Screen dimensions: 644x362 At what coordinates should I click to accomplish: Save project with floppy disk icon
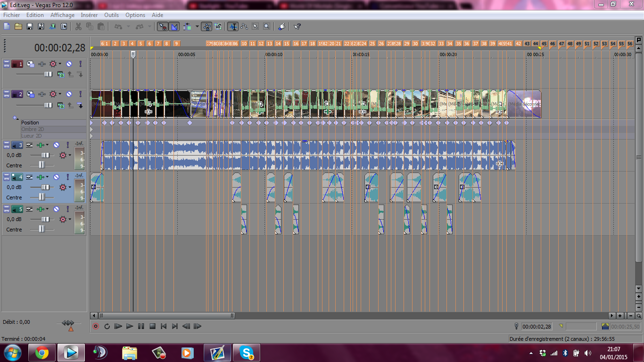point(30,26)
